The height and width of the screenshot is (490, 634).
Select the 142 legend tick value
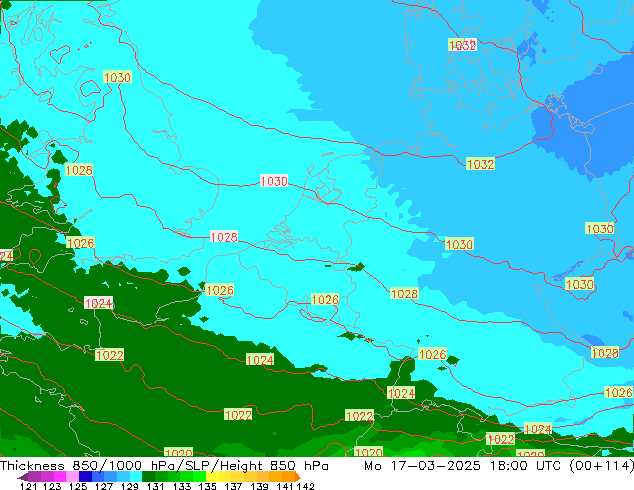(306, 486)
